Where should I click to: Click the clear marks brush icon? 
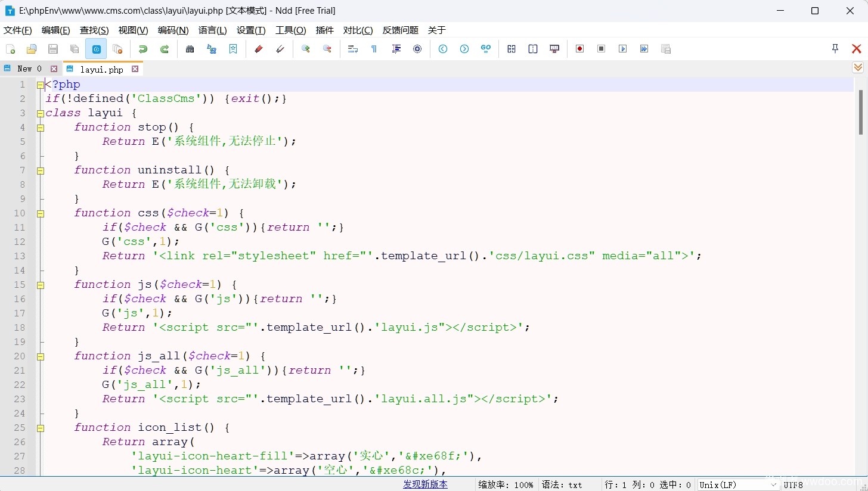[280, 49]
